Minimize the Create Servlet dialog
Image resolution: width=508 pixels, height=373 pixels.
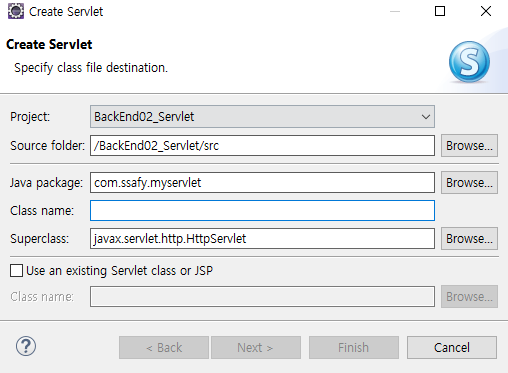[x=395, y=11]
